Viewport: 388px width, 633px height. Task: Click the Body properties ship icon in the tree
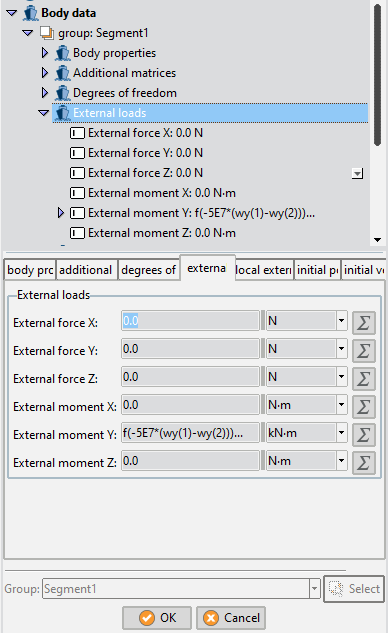[x=63, y=53]
